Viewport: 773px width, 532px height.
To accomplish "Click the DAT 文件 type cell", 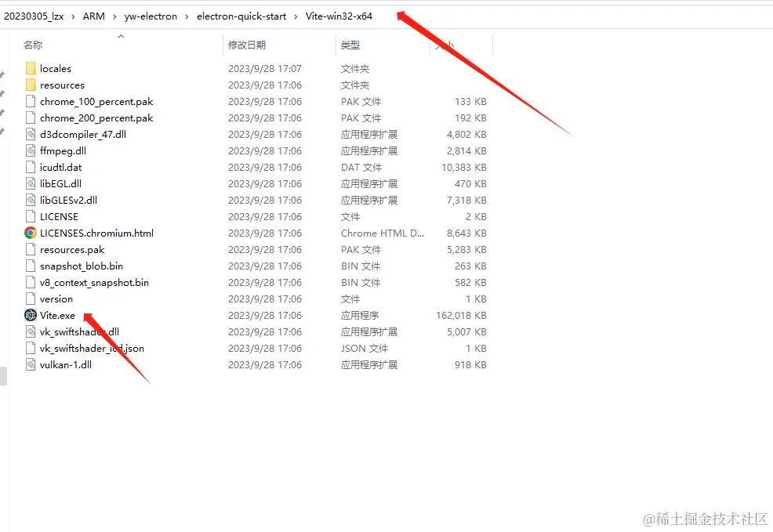I will pos(361,167).
